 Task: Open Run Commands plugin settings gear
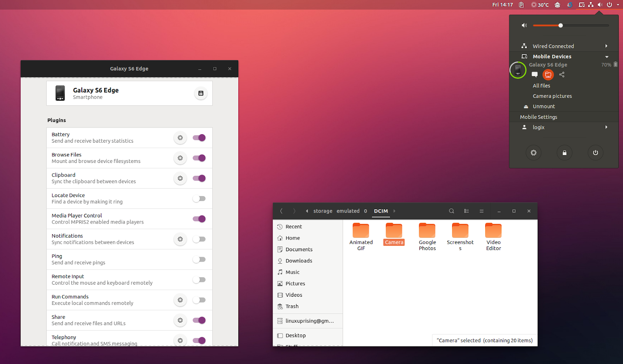pos(180,300)
